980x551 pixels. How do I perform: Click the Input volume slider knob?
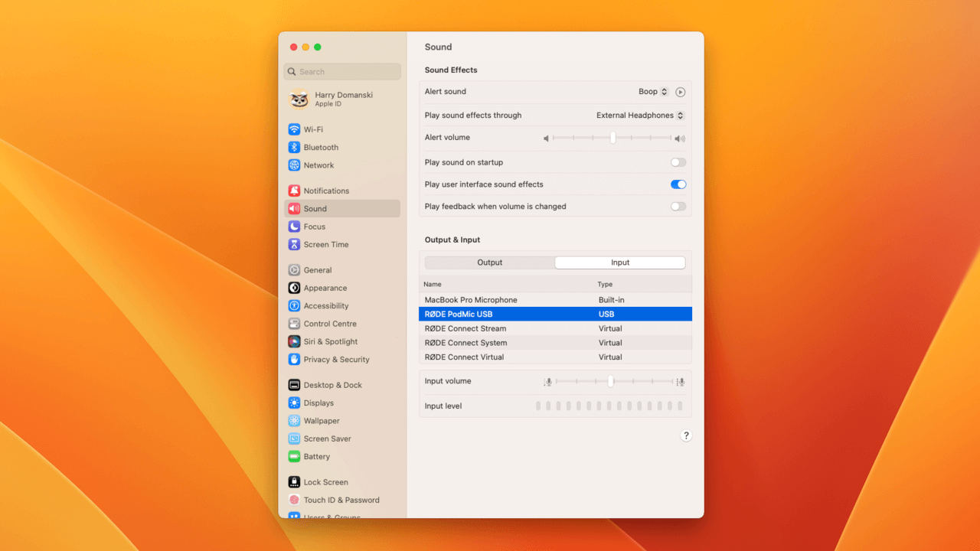pos(610,381)
